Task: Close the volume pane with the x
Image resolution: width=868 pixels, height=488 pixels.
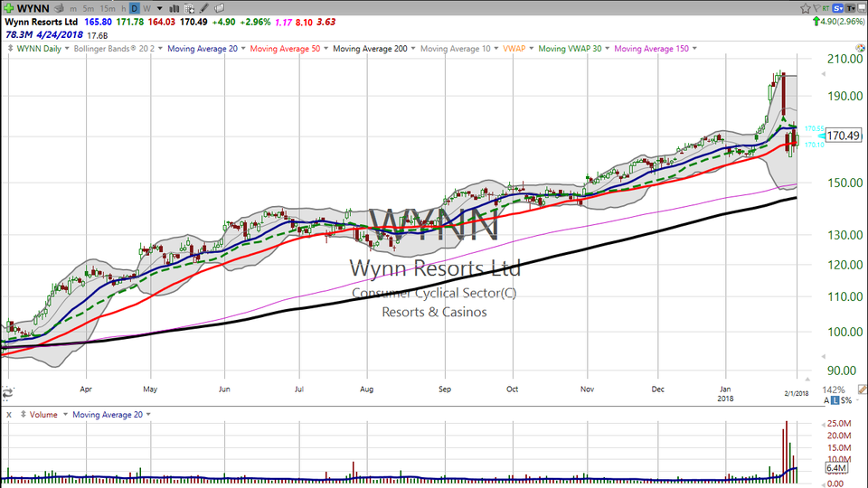Action: point(9,415)
